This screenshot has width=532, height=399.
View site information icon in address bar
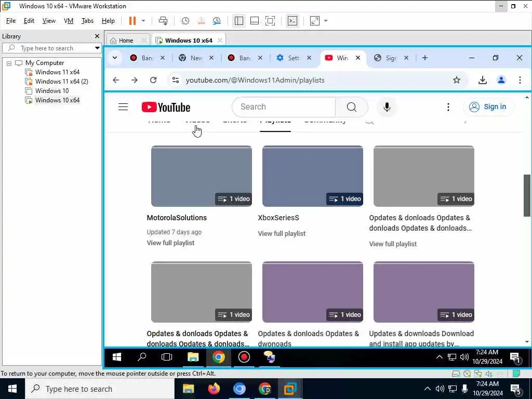tap(176, 80)
